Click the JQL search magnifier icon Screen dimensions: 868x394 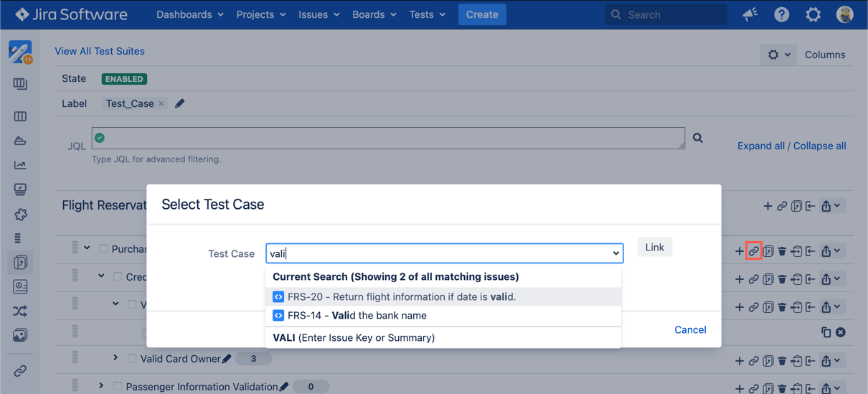point(697,138)
